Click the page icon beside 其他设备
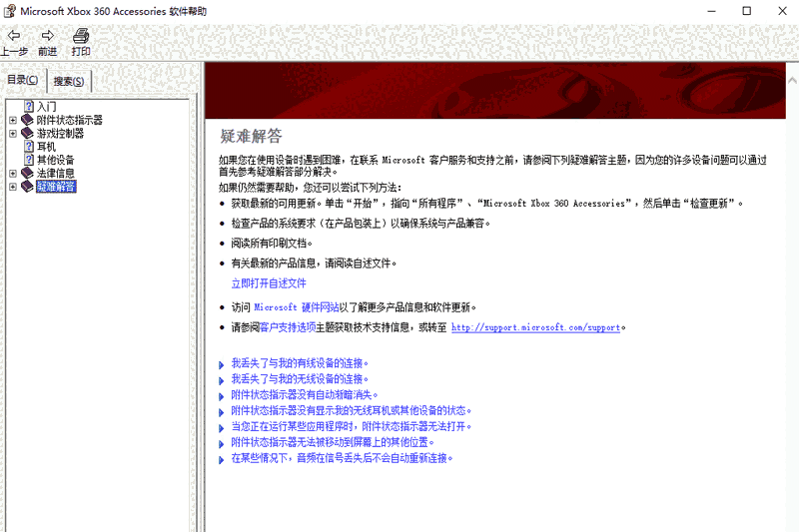Image resolution: width=799 pixels, height=532 pixels. click(29, 160)
